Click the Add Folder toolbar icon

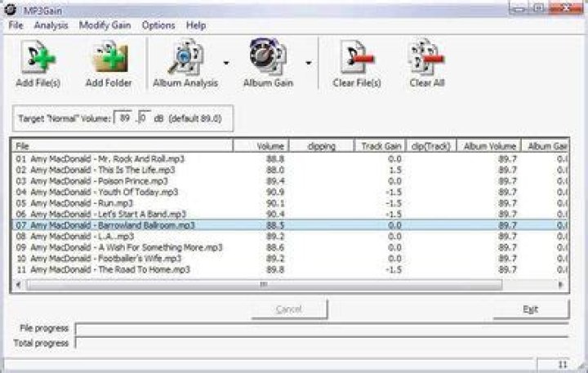pos(109,64)
